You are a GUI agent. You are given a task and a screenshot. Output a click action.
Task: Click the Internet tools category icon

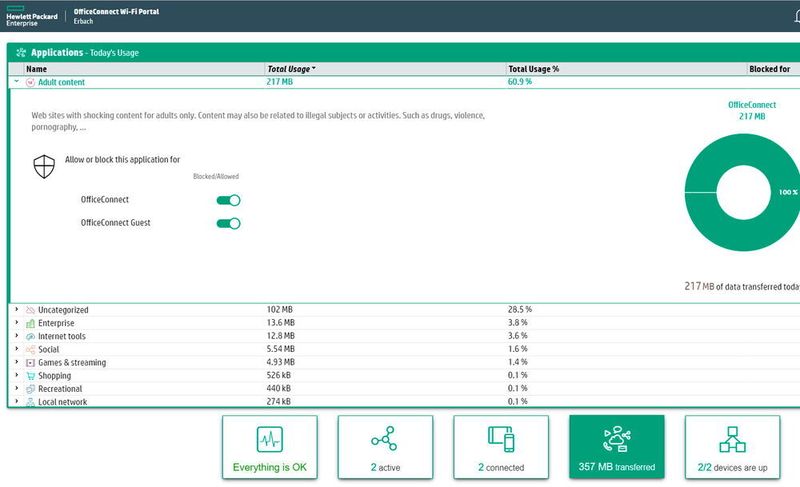point(30,337)
